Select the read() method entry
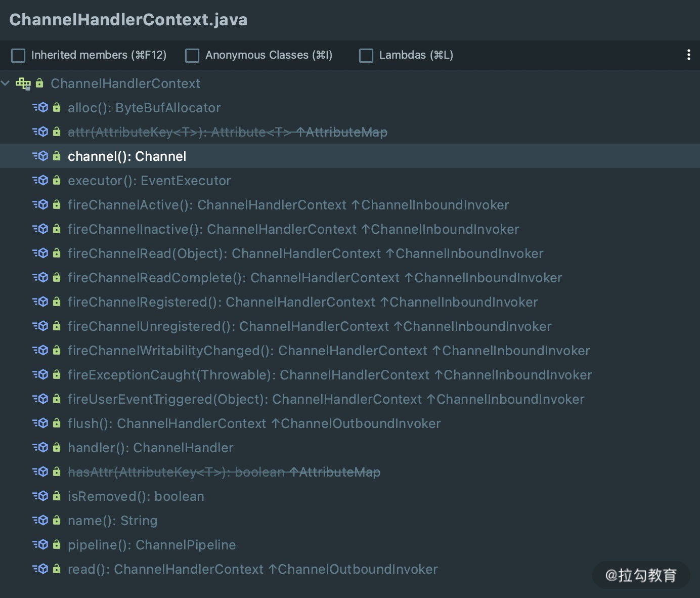The width and height of the screenshot is (700, 598). click(252, 569)
